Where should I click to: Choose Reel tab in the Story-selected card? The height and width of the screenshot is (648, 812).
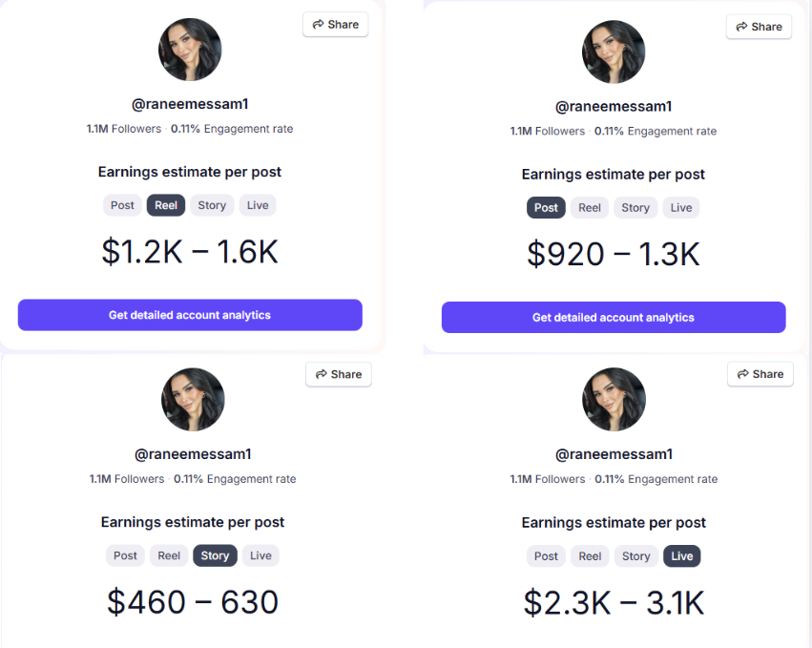click(x=169, y=555)
